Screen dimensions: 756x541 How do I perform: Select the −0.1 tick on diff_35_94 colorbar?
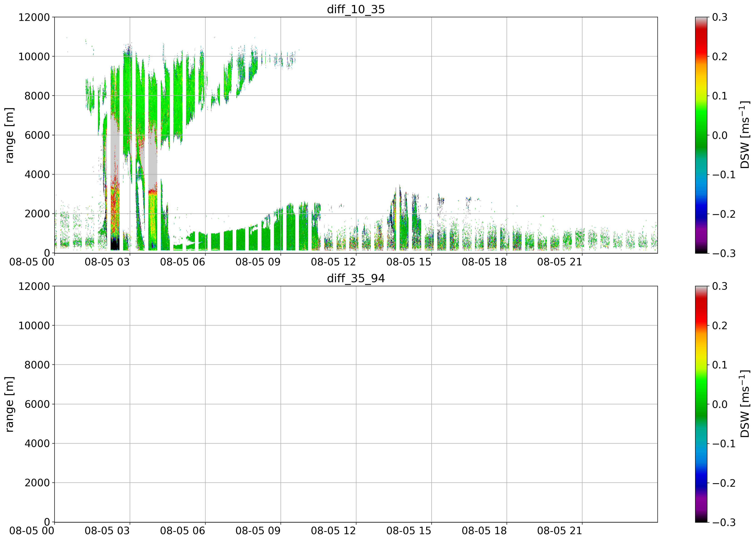pyautogui.click(x=724, y=443)
